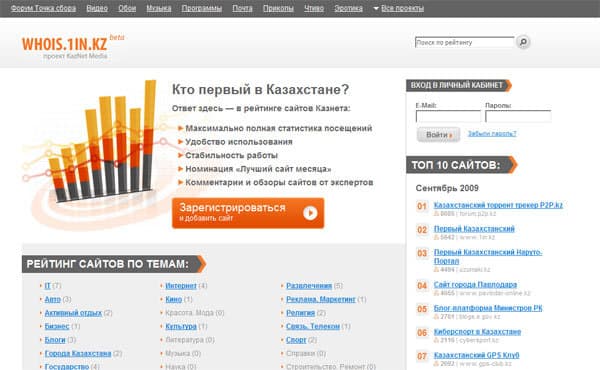This screenshot has height=370, width=600.
Task: Open Видео in the top menu
Action: click(x=97, y=8)
